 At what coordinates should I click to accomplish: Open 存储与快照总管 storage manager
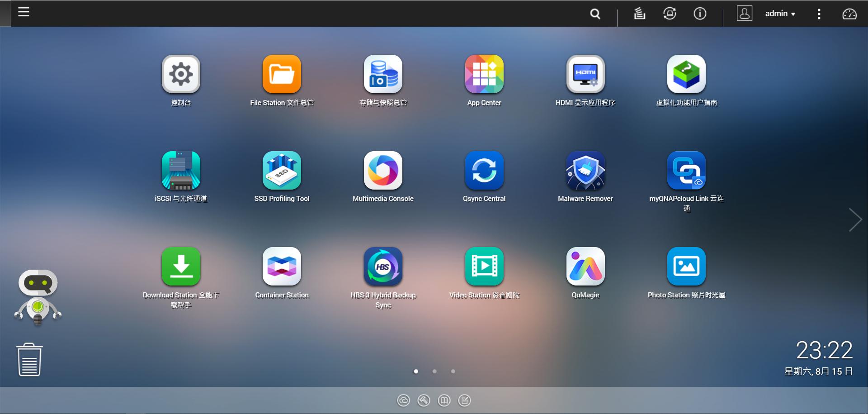(x=383, y=74)
